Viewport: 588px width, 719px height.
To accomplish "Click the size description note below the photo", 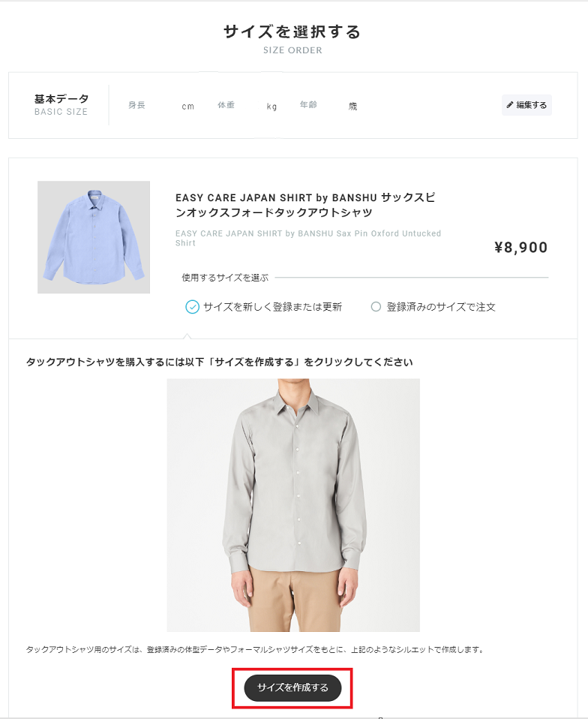I will coord(256,650).
